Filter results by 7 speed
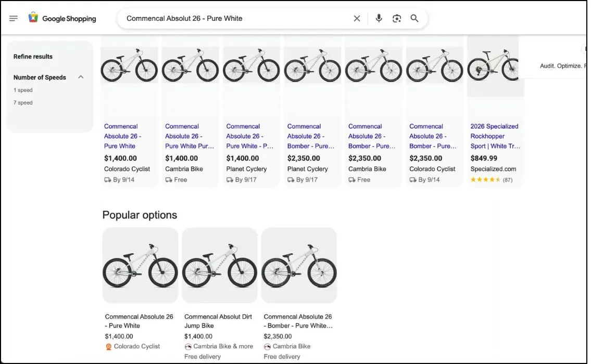591x364 pixels. click(x=23, y=102)
